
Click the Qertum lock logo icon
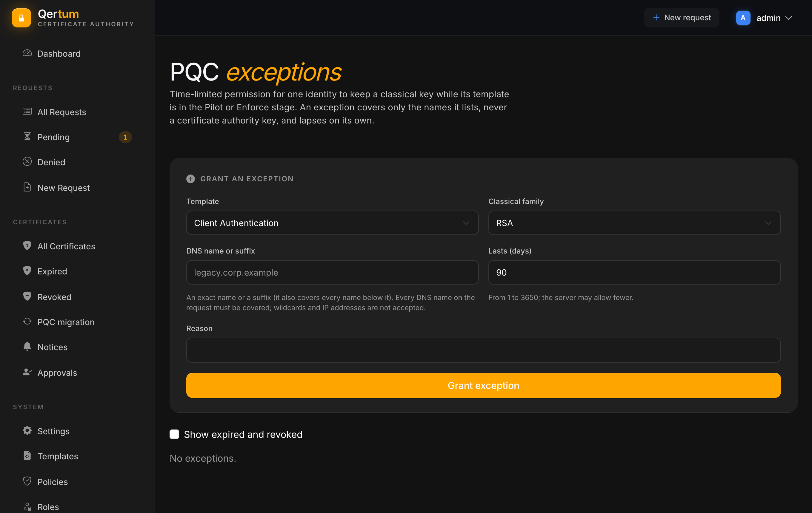pyautogui.click(x=21, y=18)
